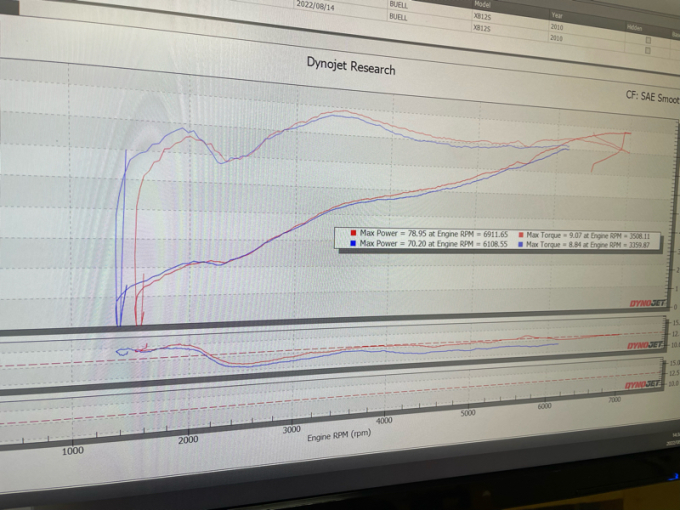Select the lower BUELL make cell
Image resolution: width=680 pixels, height=510 pixels.
point(398,17)
